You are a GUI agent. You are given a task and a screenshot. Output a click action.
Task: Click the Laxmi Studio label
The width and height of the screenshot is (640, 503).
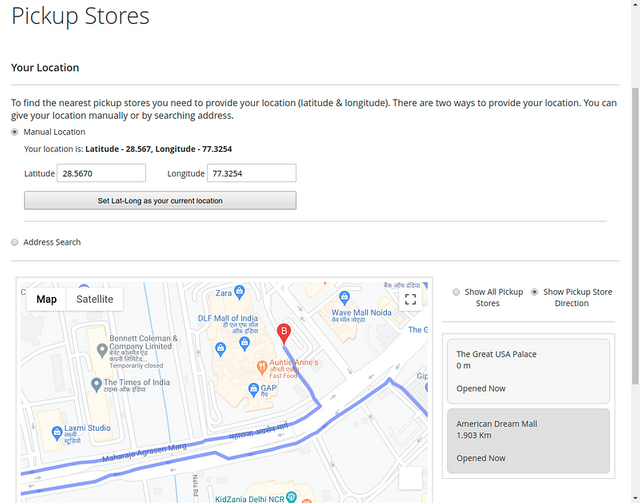point(87,428)
